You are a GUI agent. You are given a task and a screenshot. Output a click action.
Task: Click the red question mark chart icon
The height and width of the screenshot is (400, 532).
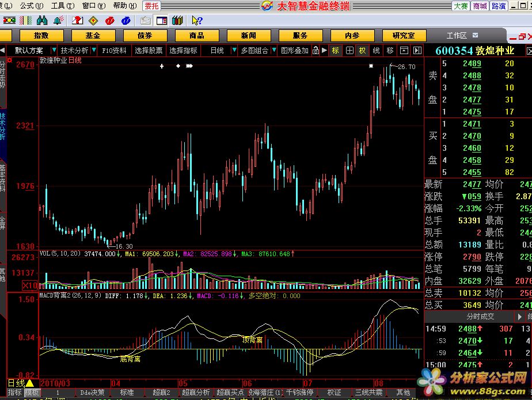pyautogui.click(x=77, y=21)
